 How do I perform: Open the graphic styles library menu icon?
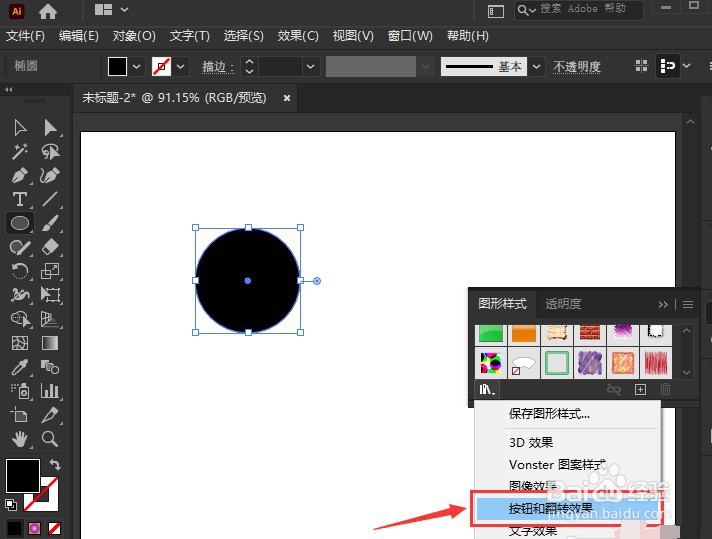pyautogui.click(x=487, y=390)
